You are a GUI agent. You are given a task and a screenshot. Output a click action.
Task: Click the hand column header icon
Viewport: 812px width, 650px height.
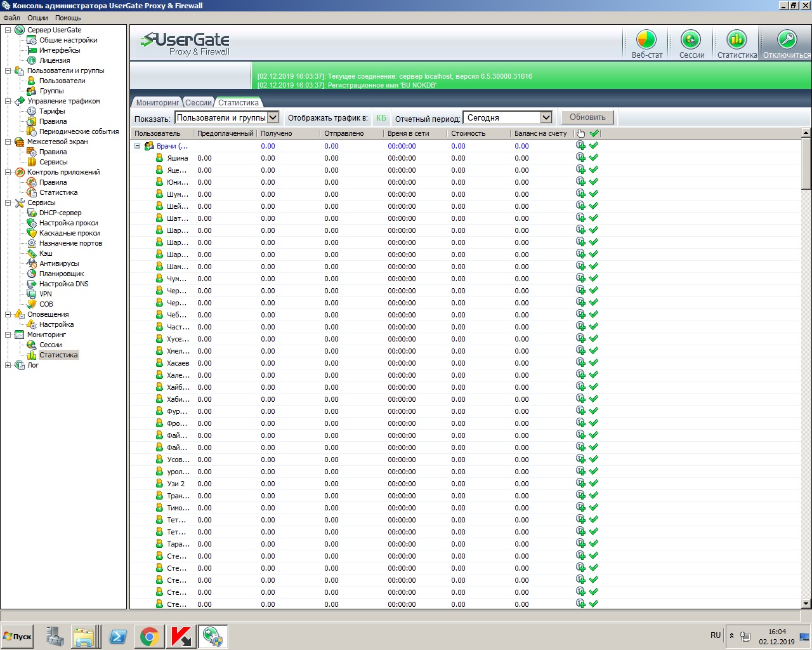[580, 133]
